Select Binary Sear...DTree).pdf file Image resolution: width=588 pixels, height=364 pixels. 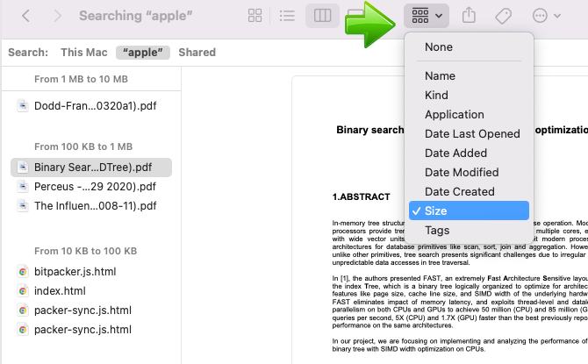(91, 168)
